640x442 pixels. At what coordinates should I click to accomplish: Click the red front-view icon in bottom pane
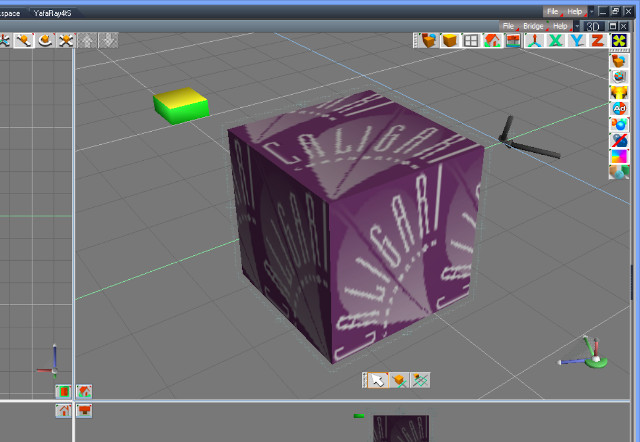[84, 411]
